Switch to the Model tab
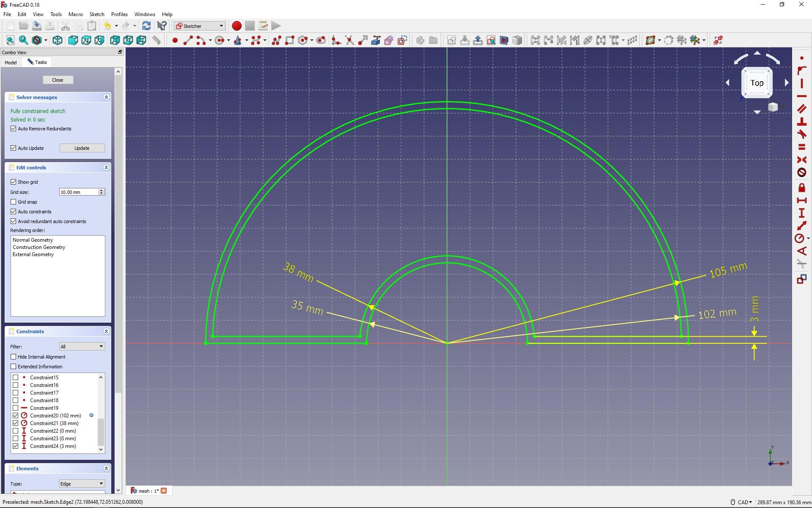 [x=11, y=62]
